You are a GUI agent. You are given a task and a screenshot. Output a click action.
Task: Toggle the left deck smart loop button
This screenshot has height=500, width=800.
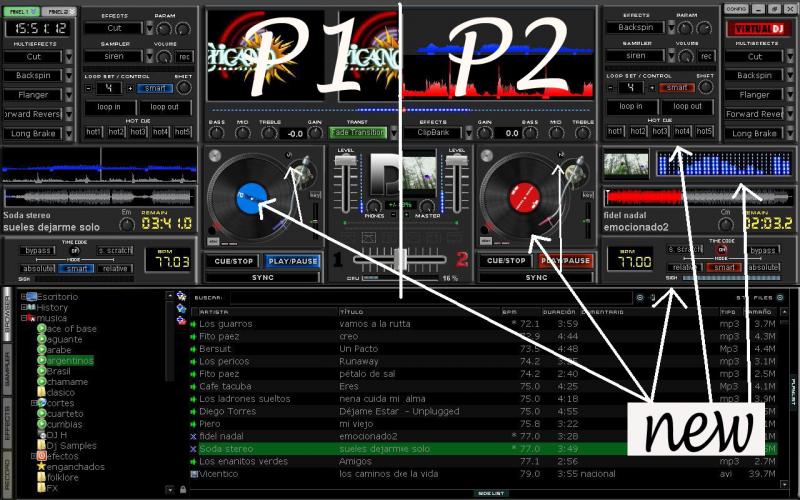155,88
